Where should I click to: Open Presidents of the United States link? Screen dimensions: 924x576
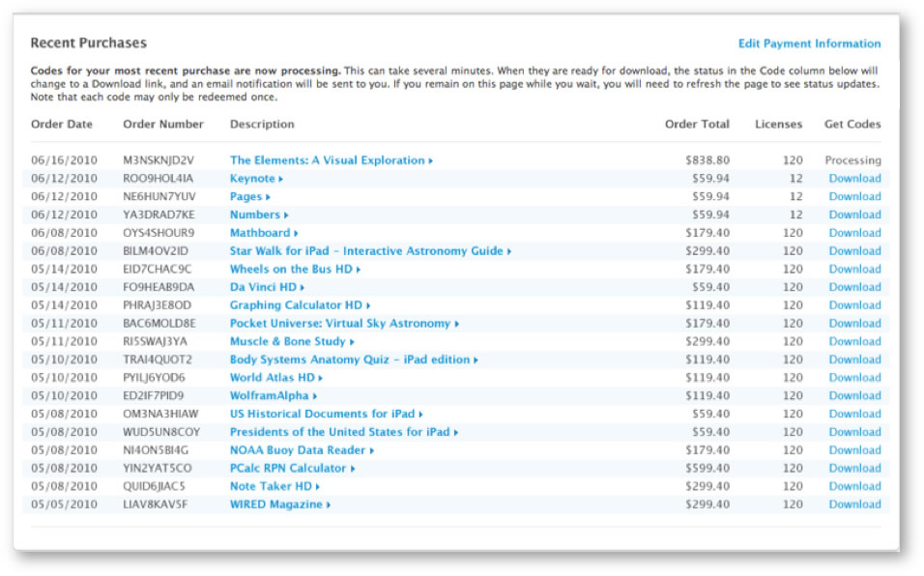click(344, 432)
